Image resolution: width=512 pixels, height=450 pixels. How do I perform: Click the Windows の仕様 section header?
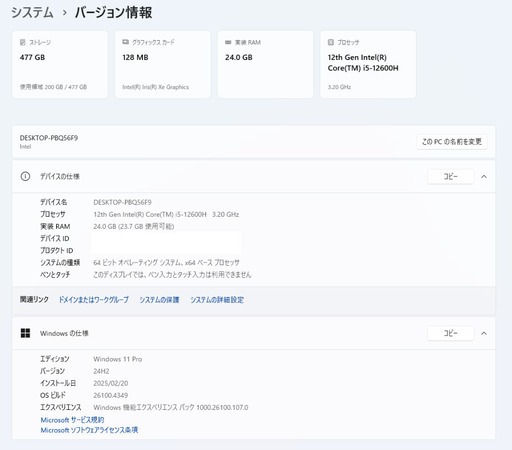254,333
